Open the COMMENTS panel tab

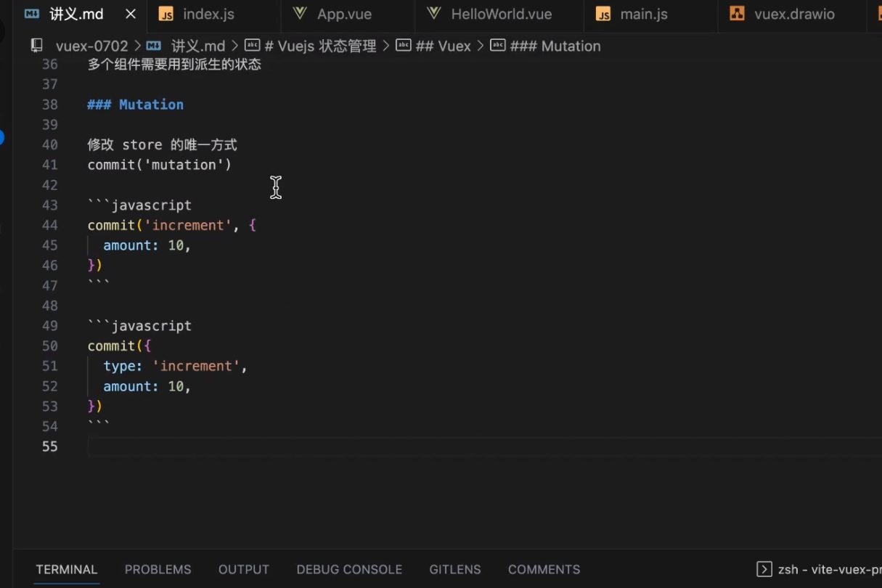544,569
